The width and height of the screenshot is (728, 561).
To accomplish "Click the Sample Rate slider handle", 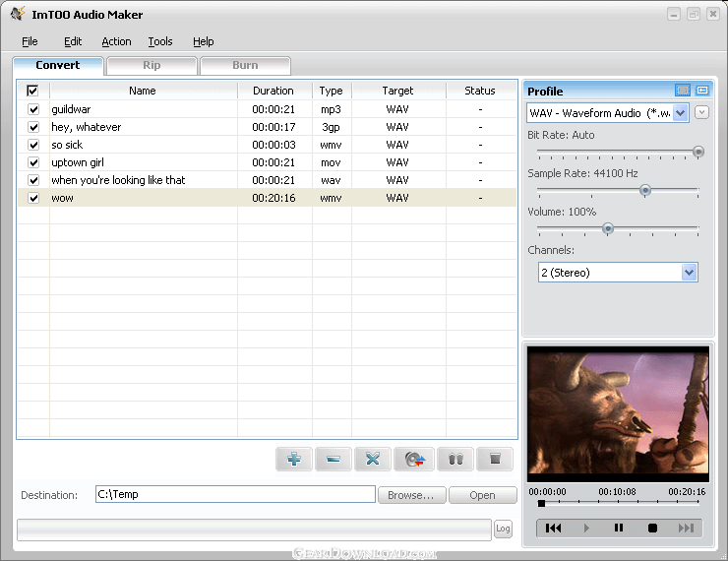I will tap(645, 190).
